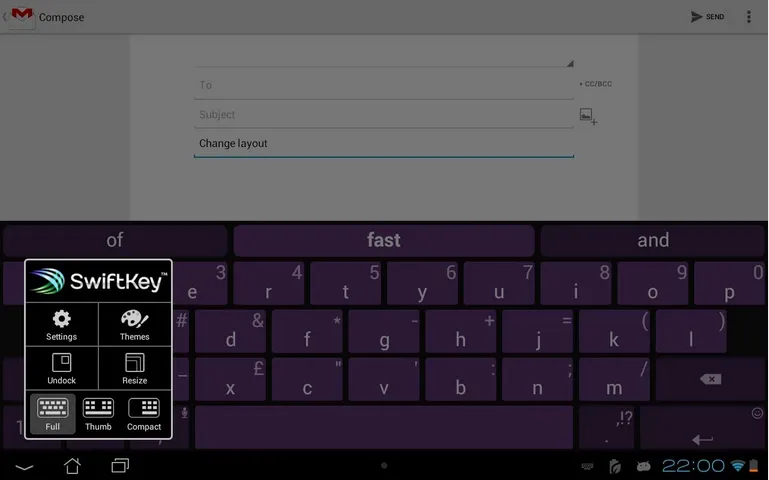The width and height of the screenshot is (769, 480).
Task: Send the email with SEND button
Action: pyautogui.click(x=707, y=17)
